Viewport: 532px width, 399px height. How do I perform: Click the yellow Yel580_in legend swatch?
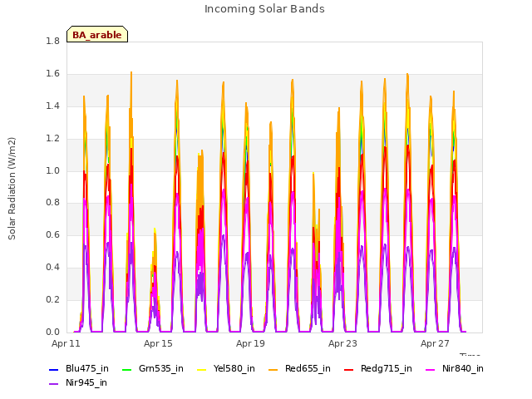(x=201, y=369)
